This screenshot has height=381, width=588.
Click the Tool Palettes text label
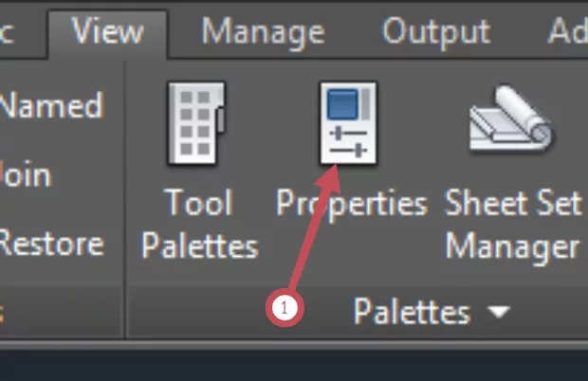(x=199, y=224)
